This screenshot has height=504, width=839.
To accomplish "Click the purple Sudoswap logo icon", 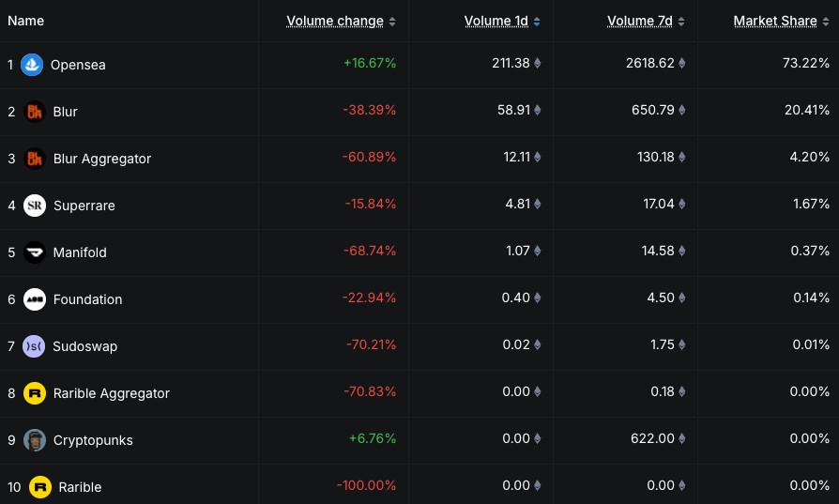I will point(35,346).
